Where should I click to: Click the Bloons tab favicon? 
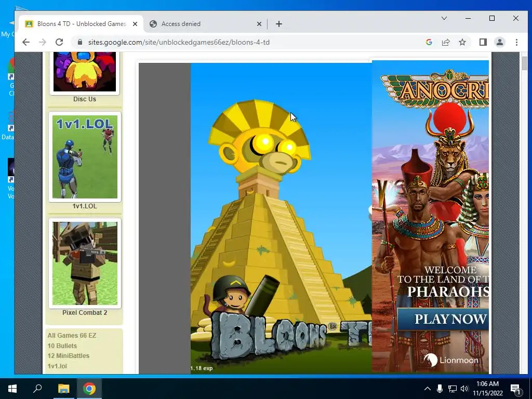pyautogui.click(x=29, y=24)
